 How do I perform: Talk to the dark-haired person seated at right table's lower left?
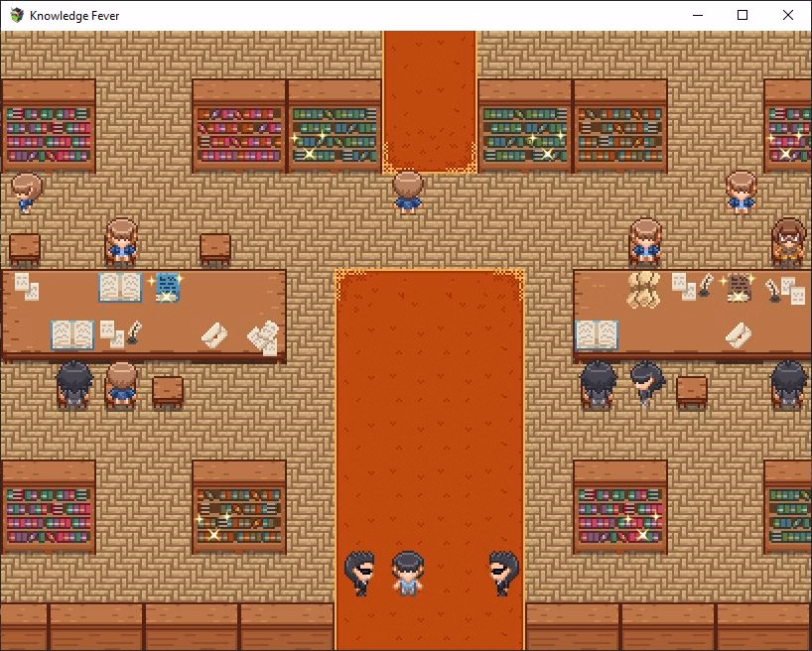599,384
